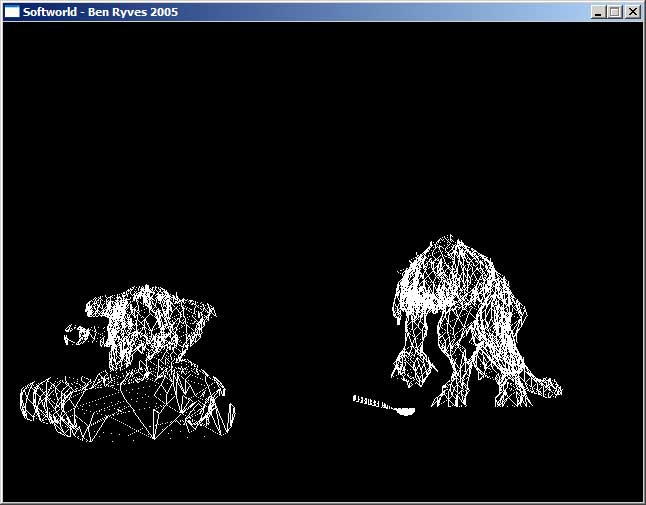Click the round muzzle on the left model
The image size is (646, 505).
[x=75, y=335]
